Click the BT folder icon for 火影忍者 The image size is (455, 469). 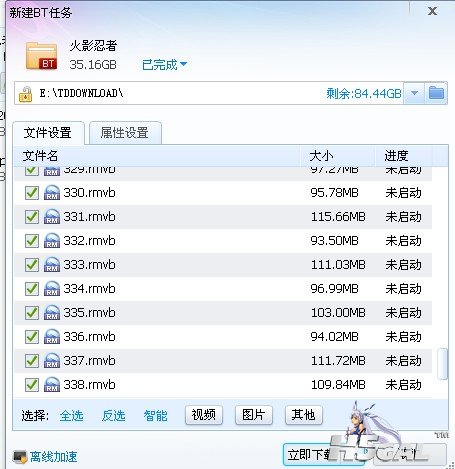click(41, 56)
